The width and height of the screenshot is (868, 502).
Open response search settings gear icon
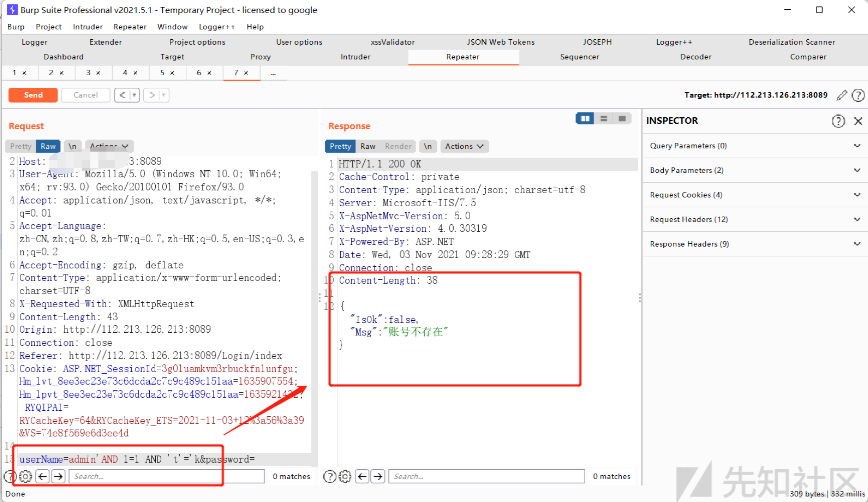click(345, 476)
